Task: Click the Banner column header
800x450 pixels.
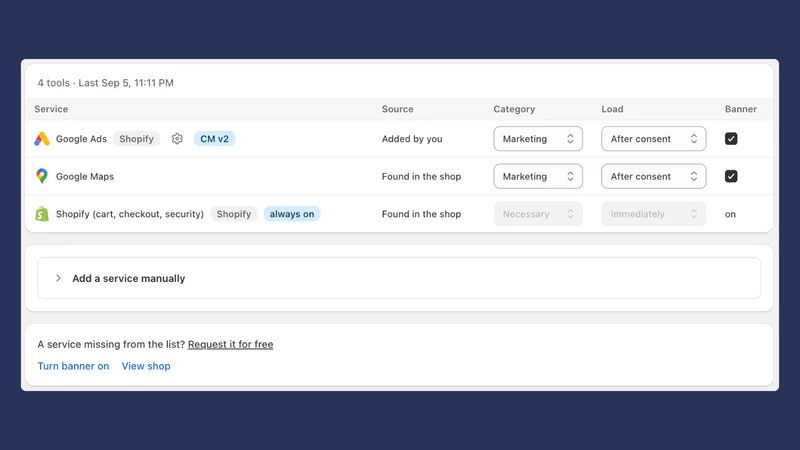Action: pos(741,109)
